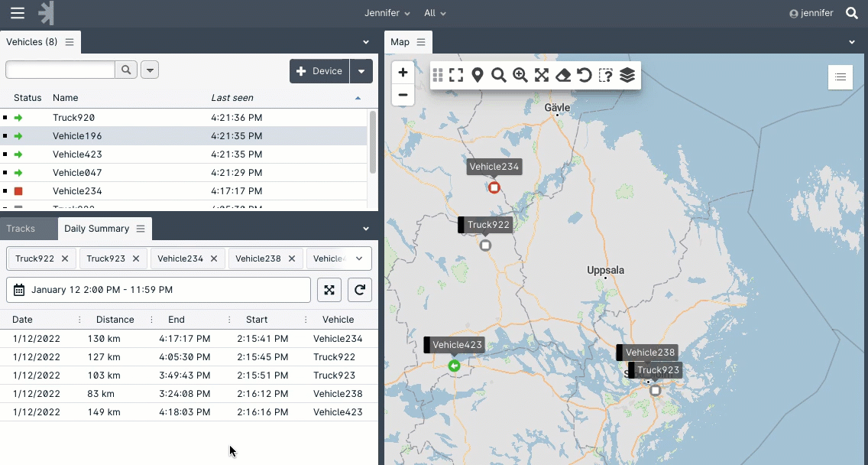Open the layers selector on the map toolbar
The width and height of the screenshot is (868, 465).
coord(627,75)
